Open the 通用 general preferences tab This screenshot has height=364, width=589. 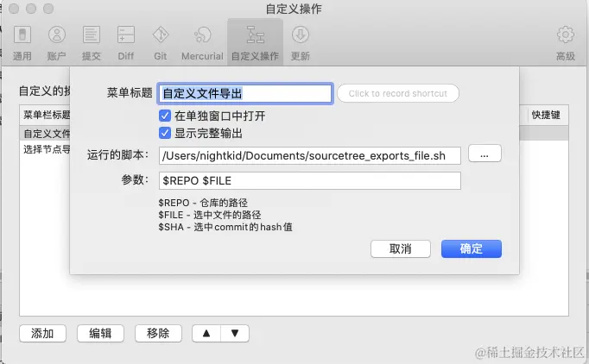click(22, 43)
